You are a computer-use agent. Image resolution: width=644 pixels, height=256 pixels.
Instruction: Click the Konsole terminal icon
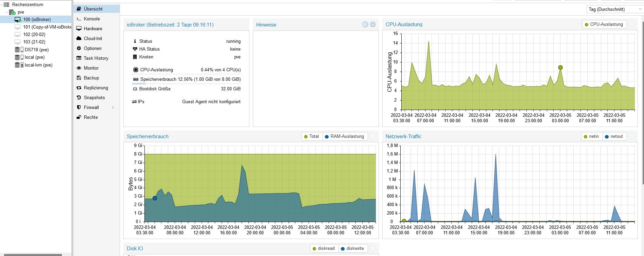coord(79,19)
